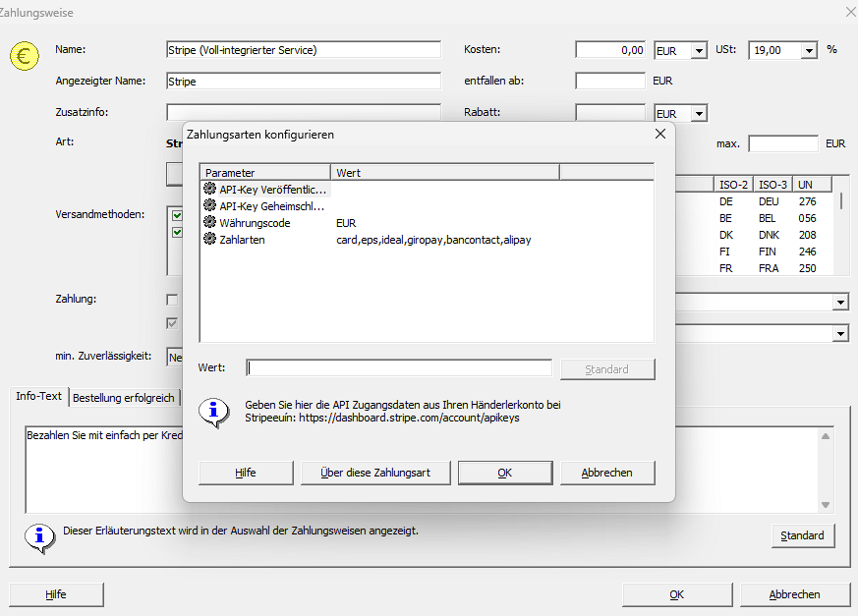Click OK in the Zahlungsweise window
This screenshot has width=858, height=616.
pos(677,594)
